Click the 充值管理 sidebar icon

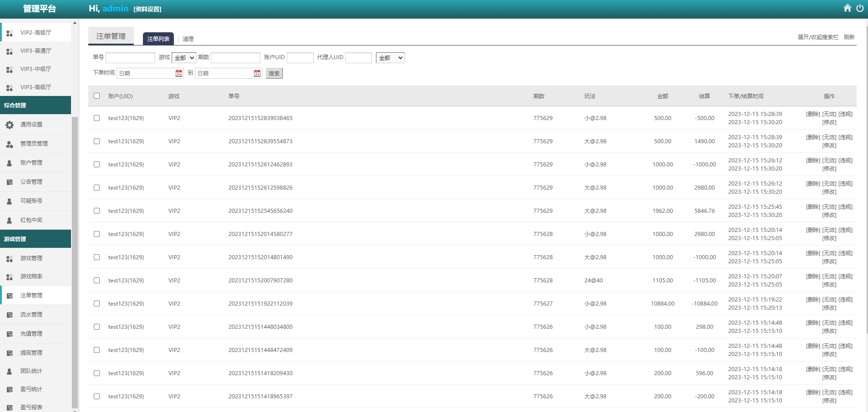pyautogui.click(x=10, y=334)
